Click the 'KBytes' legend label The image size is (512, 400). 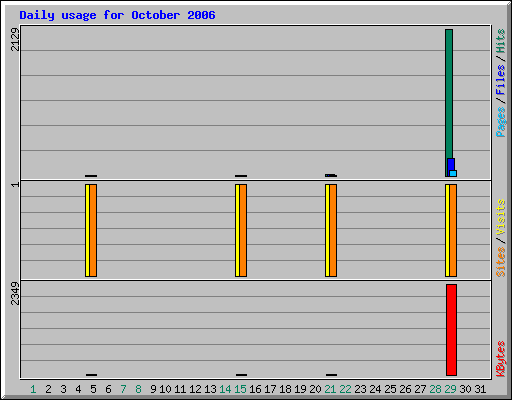pos(500,359)
